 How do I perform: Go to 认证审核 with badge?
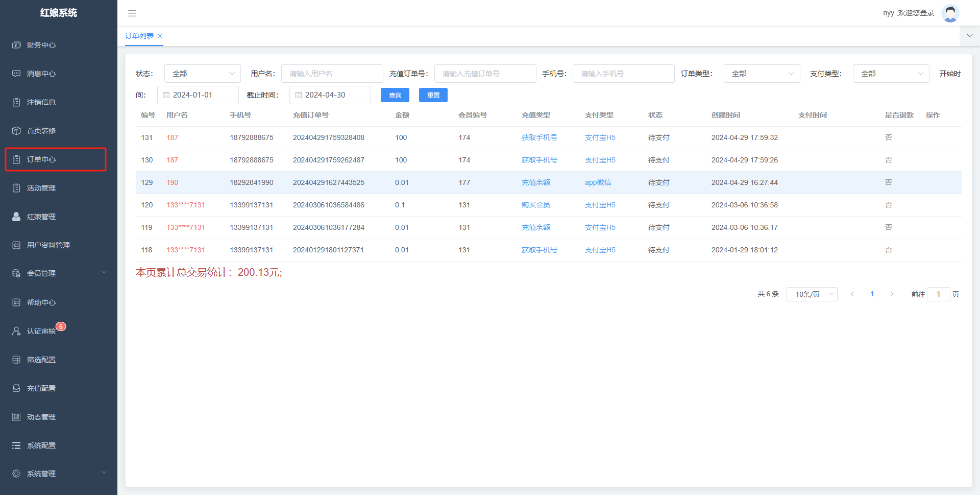pos(41,331)
